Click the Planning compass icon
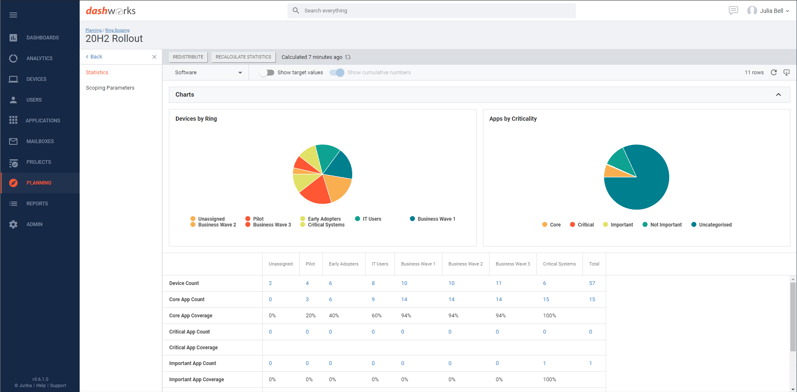This screenshot has width=797, height=392. [14, 183]
